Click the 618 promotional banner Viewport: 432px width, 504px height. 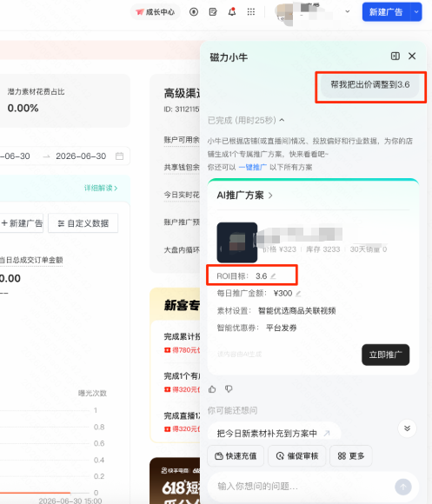click(x=176, y=481)
